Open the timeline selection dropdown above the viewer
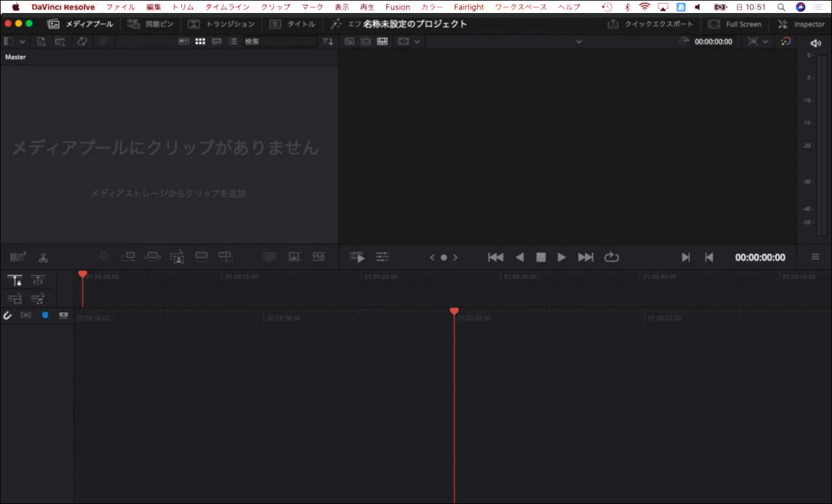The width and height of the screenshot is (832, 504). (578, 41)
